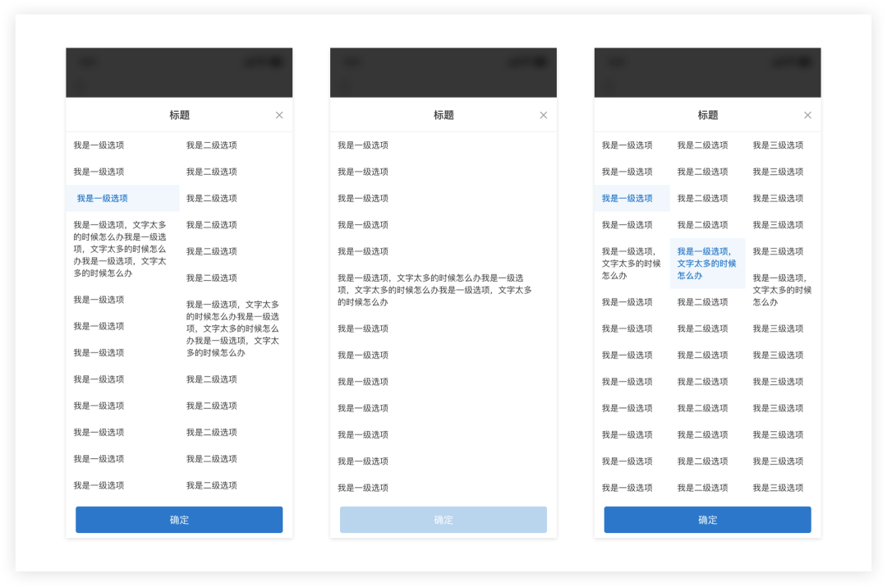Screen dimensions: 887x588
Task: Select the bottommost 我是三级选项 in the right panel
Action: pos(779,488)
